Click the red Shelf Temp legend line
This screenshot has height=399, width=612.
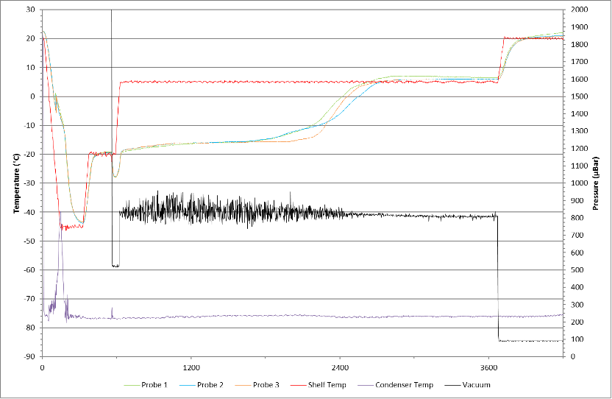pyautogui.click(x=299, y=385)
